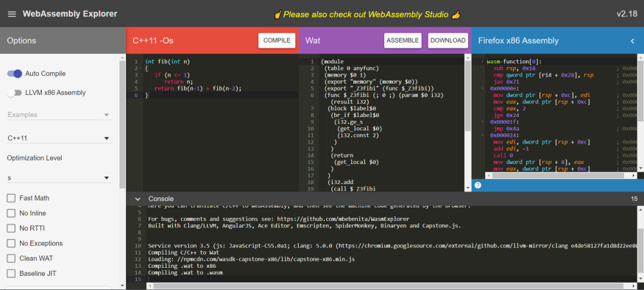Click the github.com/mbebenita/WasmExplorer URL text

(x=343, y=219)
